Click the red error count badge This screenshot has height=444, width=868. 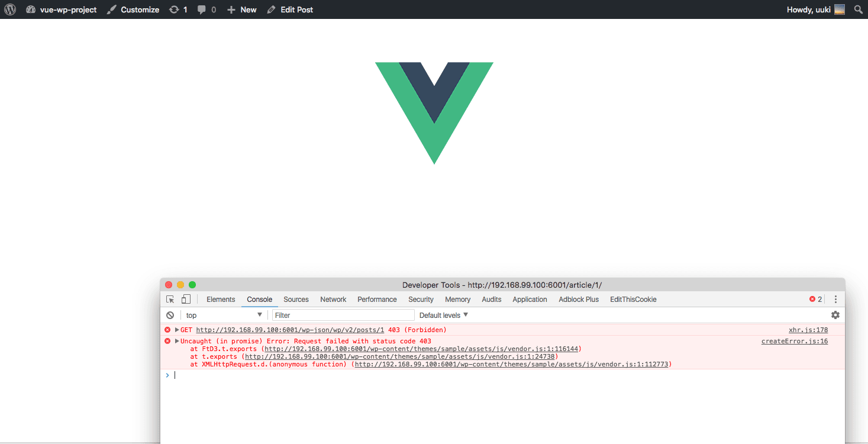tap(815, 300)
